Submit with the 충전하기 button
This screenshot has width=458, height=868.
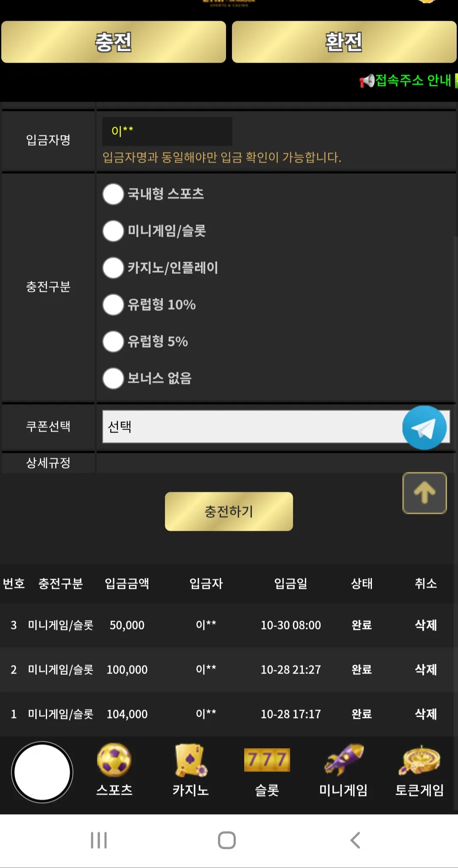[x=229, y=511]
